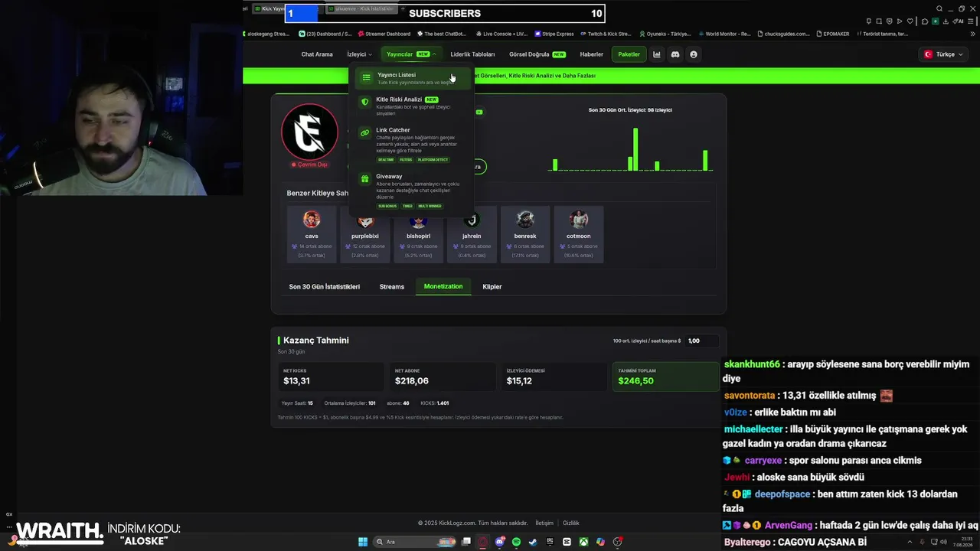Click the Yayıncı Listesi list icon
Viewport: 980px width, 551px height.
[x=366, y=77]
